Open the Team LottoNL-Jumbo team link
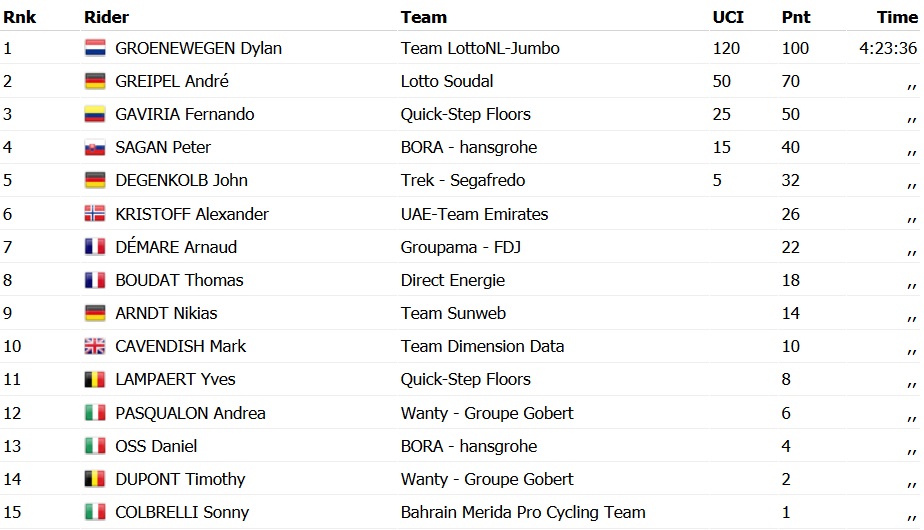The height and width of the screenshot is (530, 924). point(480,48)
